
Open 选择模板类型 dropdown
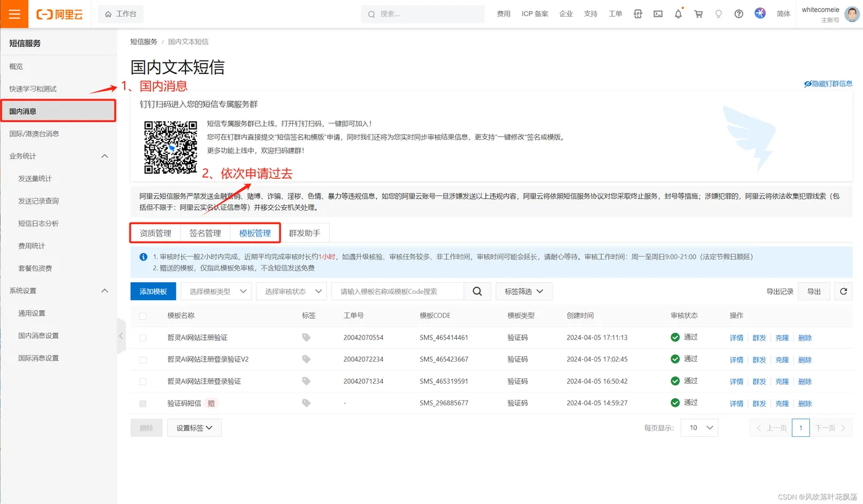[x=216, y=291]
